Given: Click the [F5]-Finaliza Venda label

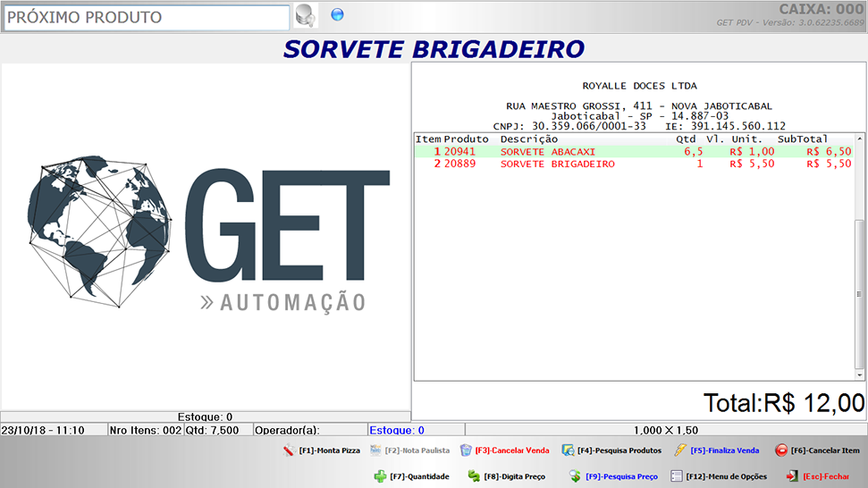Looking at the screenshot, I should pyautogui.click(x=725, y=450).
